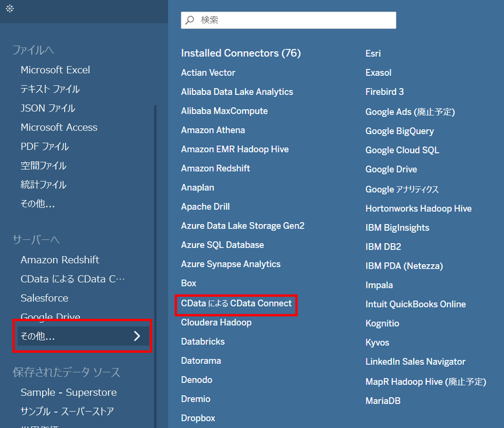Click the Tableau logo icon
504x428 pixels.
(x=10, y=8)
